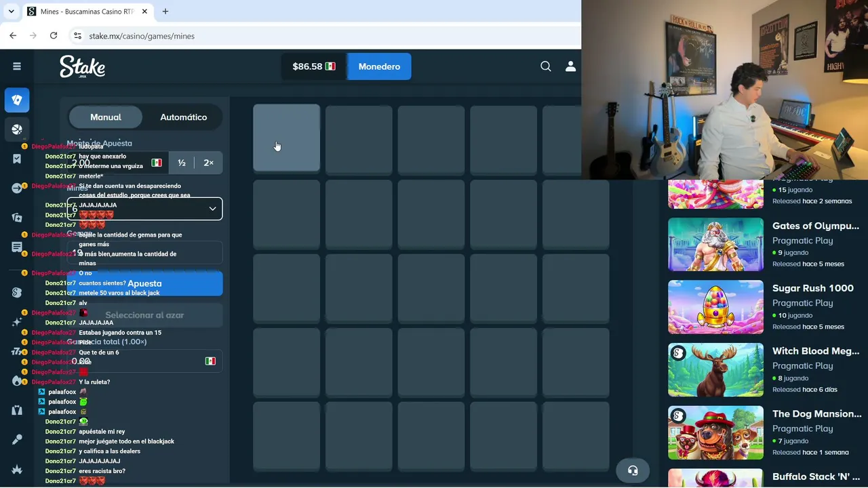Open live support via the headset icon
The image size is (868, 488).
633,471
